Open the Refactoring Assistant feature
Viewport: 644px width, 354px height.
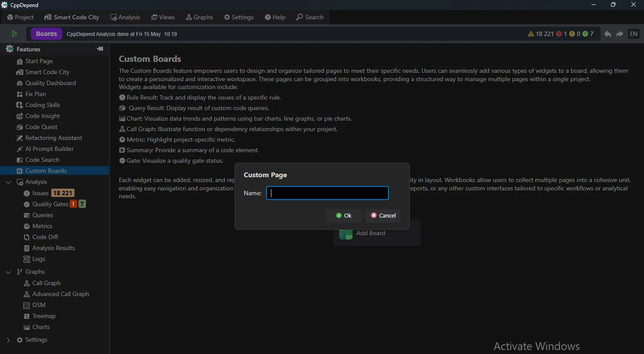(x=49, y=138)
